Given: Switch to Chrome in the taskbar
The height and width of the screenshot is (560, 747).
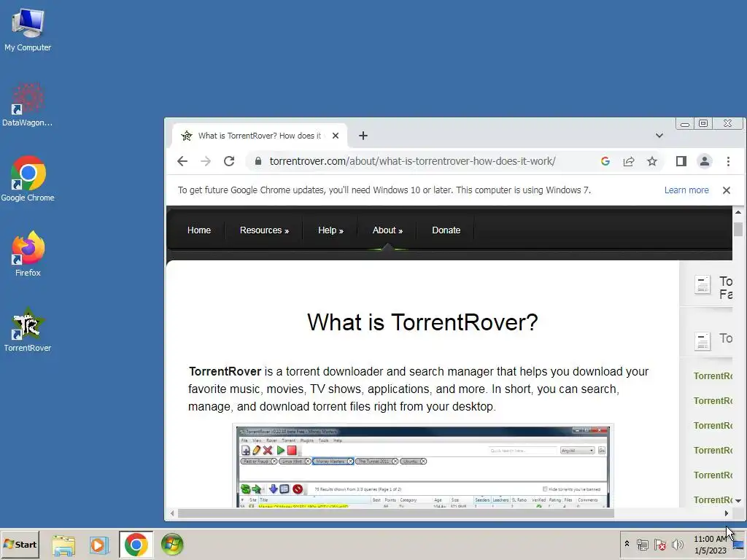Looking at the screenshot, I should click(136, 545).
